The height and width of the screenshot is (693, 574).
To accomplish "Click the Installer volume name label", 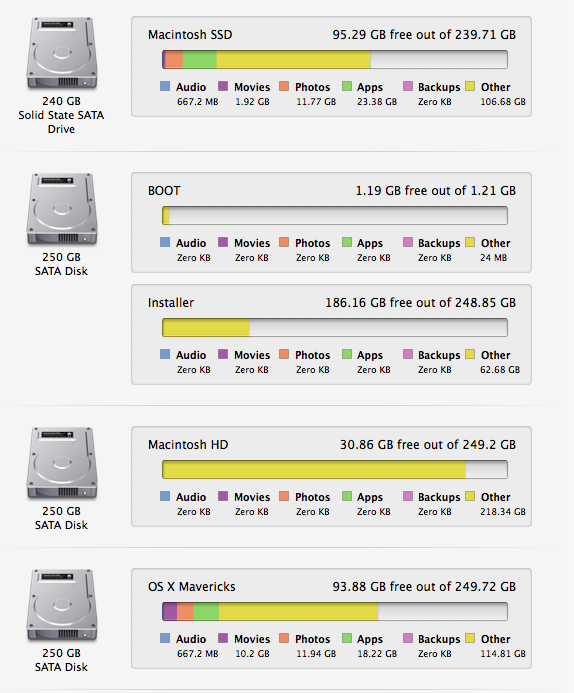I will pyautogui.click(x=171, y=303).
